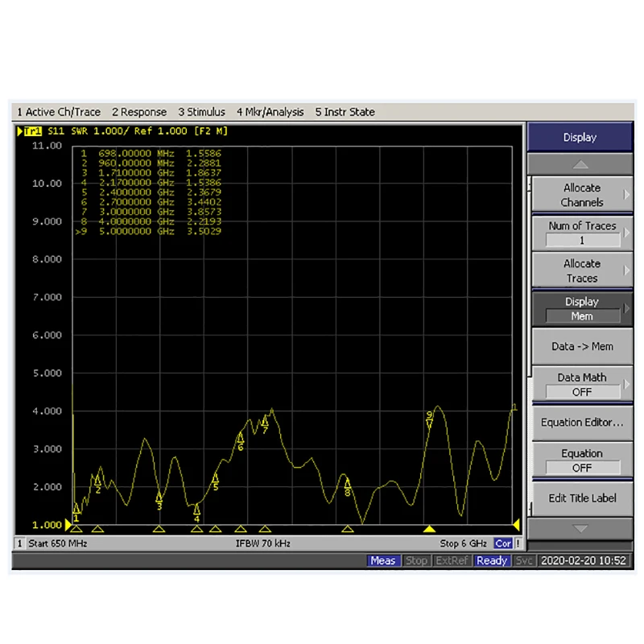Click marker 1 row 698 MHz reading
Screen dimensions: 644x644
click(x=151, y=154)
